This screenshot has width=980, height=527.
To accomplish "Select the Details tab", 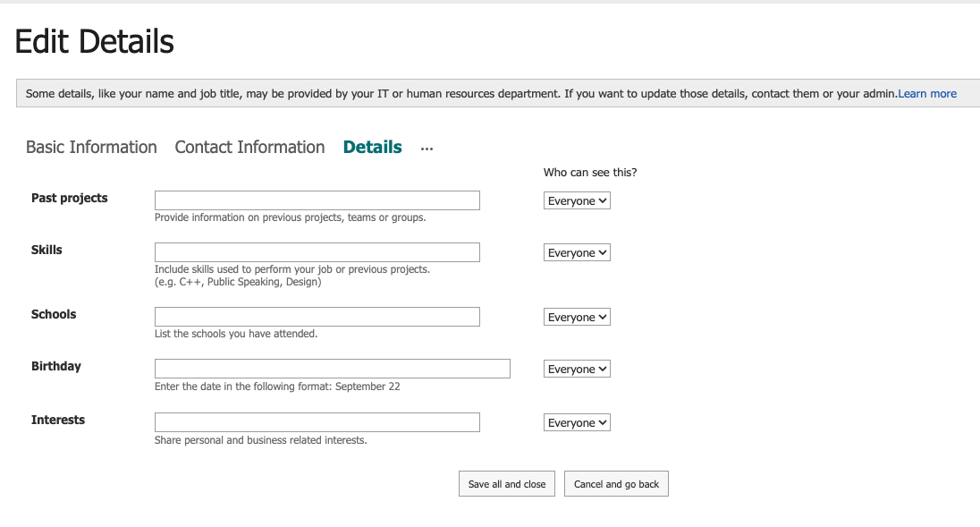I will [x=372, y=147].
